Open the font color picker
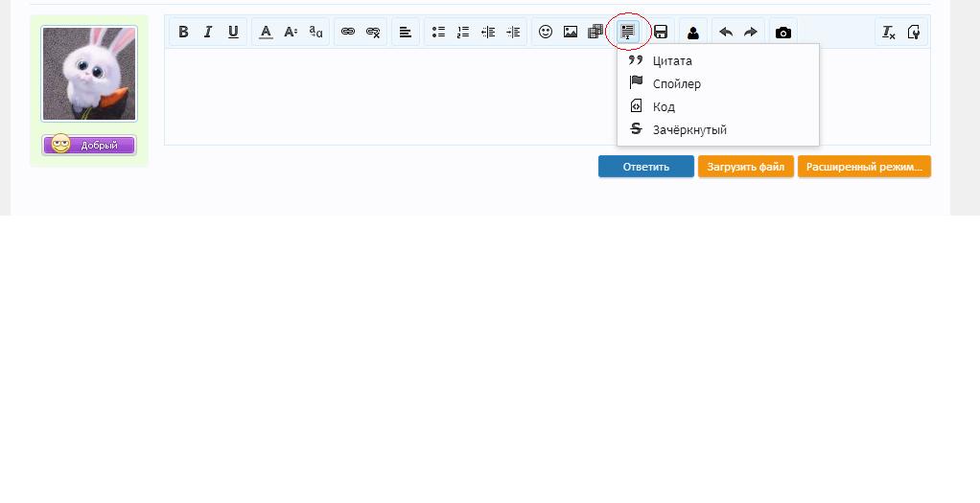980x503 pixels. (x=266, y=32)
